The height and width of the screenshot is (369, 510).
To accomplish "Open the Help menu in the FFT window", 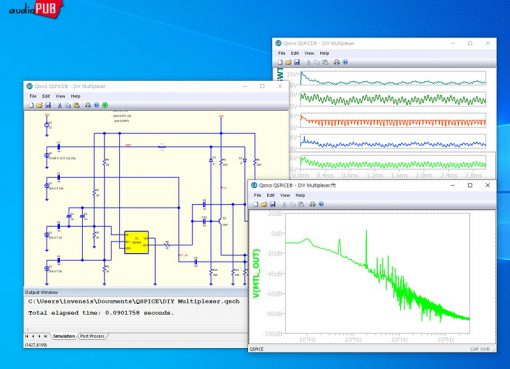I will pyautogui.click(x=300, y=195).
